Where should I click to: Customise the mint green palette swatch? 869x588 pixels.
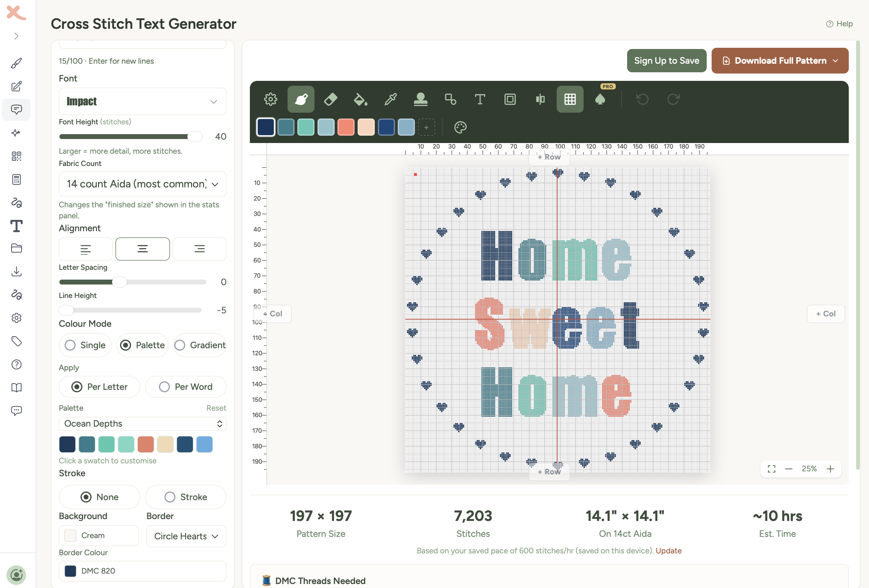[x=107, y=444]
